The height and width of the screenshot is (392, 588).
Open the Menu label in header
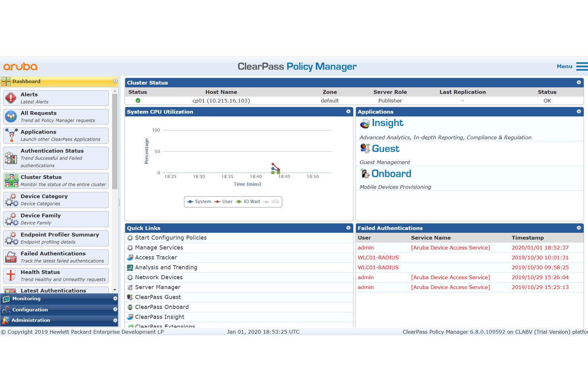564,66
